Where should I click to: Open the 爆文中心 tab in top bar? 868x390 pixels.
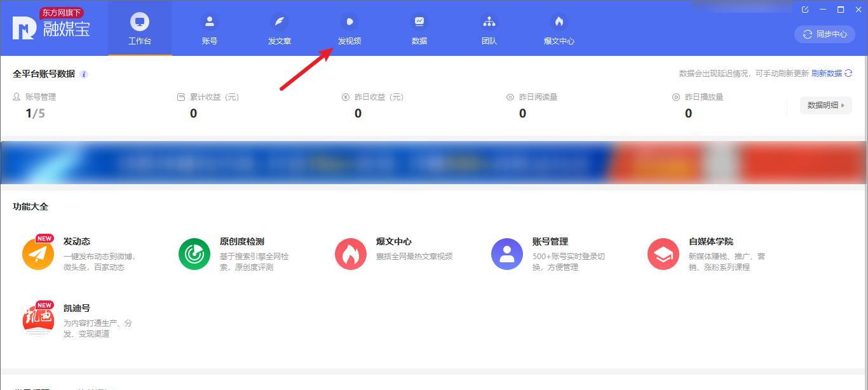pos(559,29)
